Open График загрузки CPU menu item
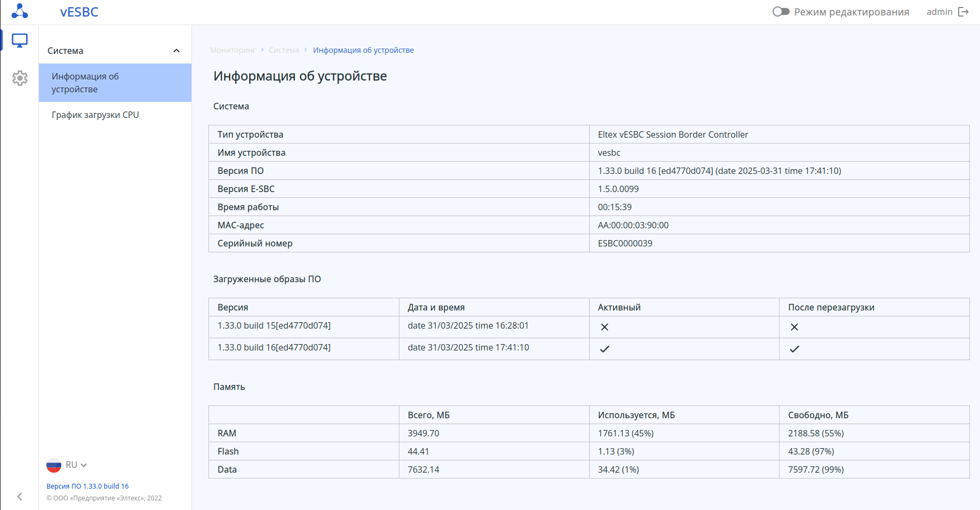The width and height of the screenshot is (980, 510). click(95, 115)
